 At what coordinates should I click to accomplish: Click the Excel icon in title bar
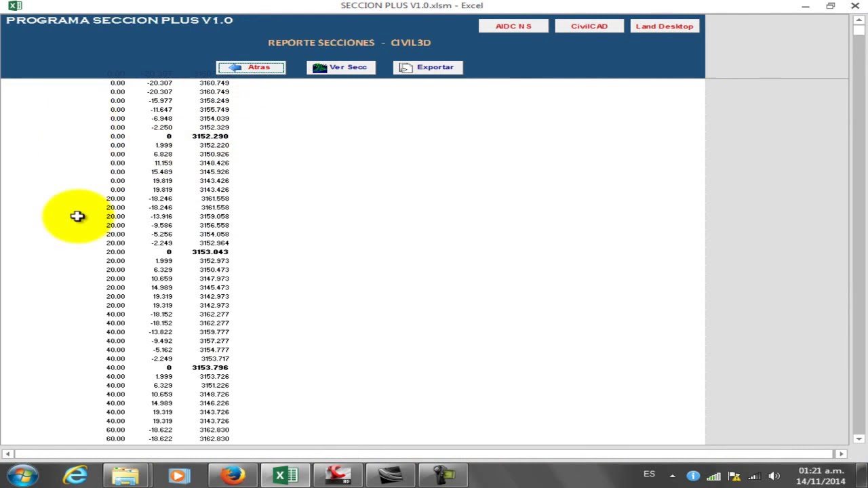[14, 5]
